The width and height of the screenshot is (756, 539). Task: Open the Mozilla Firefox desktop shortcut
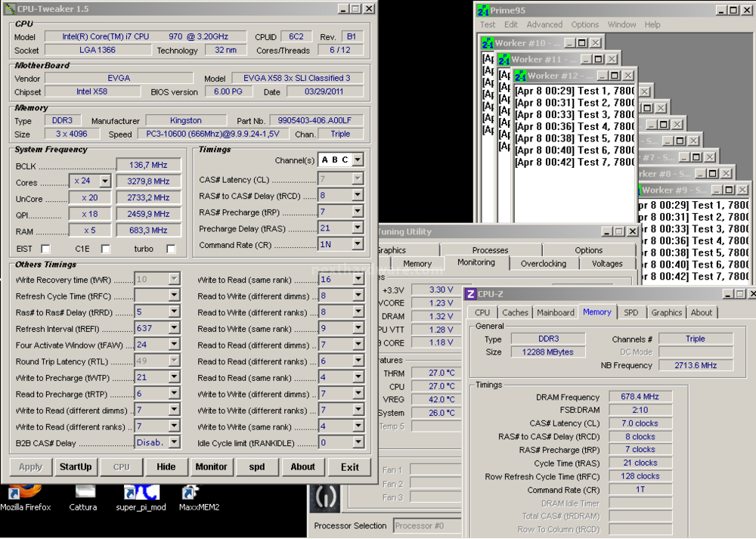[25, 497]
